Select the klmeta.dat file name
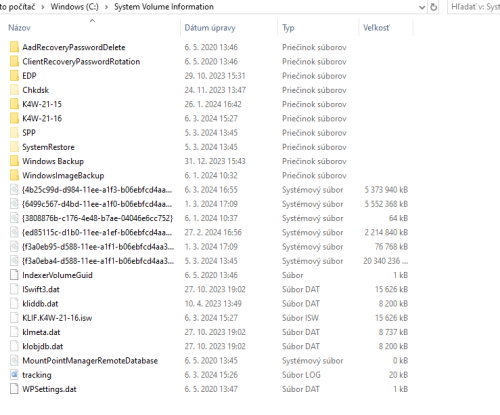500x415 pixels. pos(41,332)
